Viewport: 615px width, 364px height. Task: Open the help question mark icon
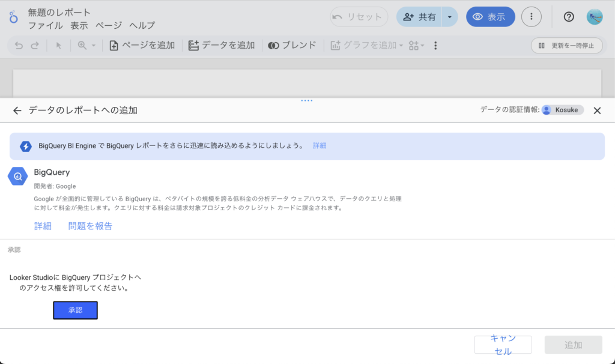tap(568, 17)
